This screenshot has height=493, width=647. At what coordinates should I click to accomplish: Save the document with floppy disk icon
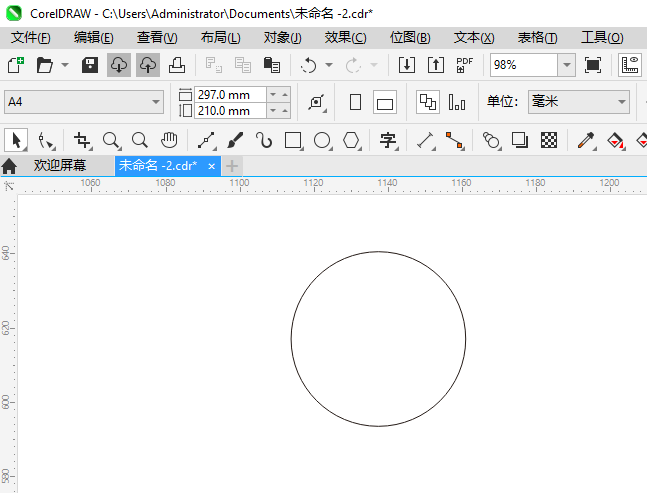point(90,65)
